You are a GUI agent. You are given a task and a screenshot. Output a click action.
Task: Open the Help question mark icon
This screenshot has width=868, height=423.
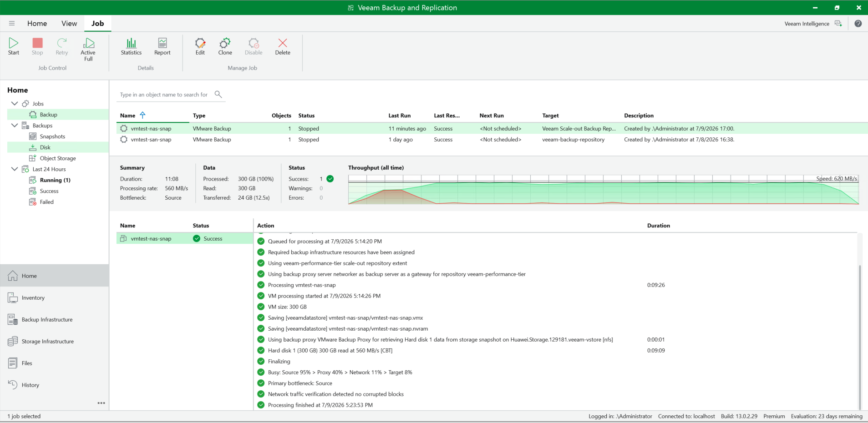pos(858,24)
